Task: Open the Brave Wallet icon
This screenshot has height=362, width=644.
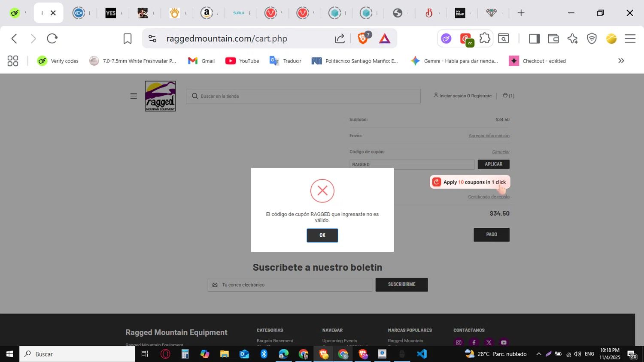Action: pos(553,39)
